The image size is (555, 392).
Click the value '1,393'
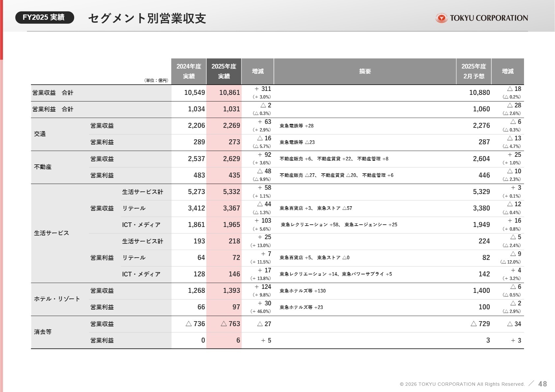tap(231, 291)
